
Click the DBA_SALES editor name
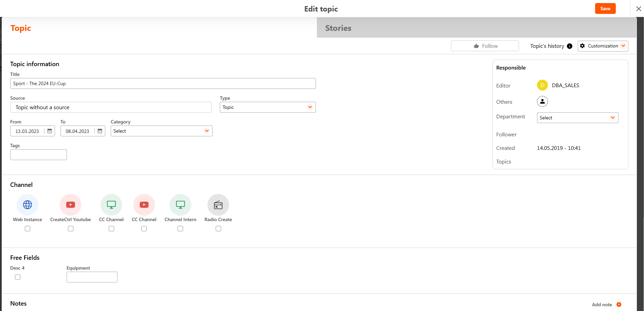pos(566,85)
